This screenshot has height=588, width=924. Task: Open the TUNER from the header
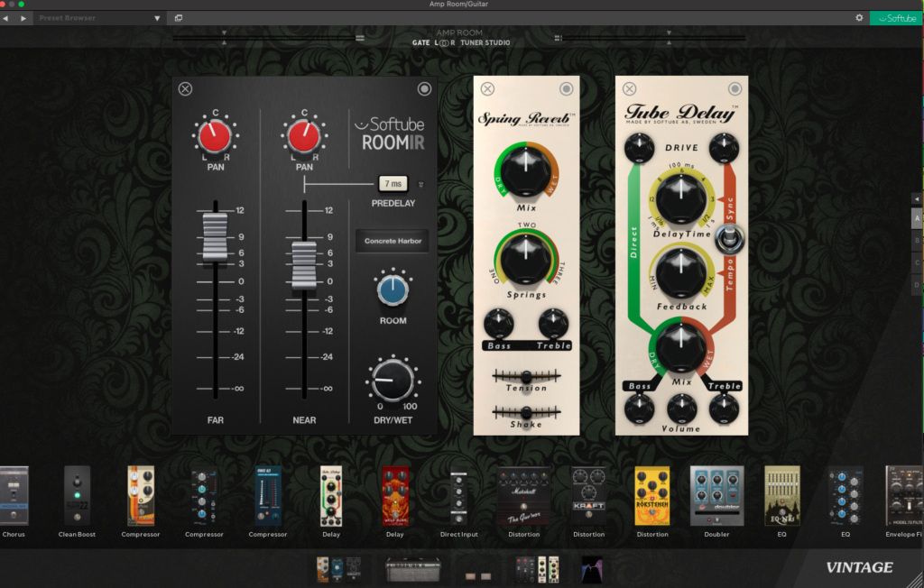point(472,42)
